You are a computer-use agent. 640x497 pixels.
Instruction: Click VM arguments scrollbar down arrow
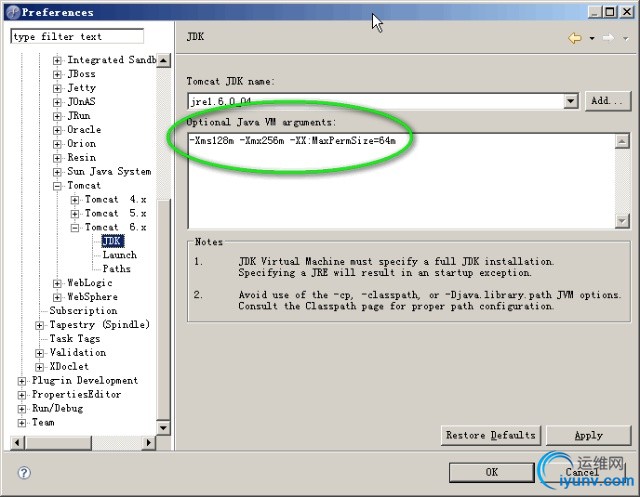pos(622,221)
